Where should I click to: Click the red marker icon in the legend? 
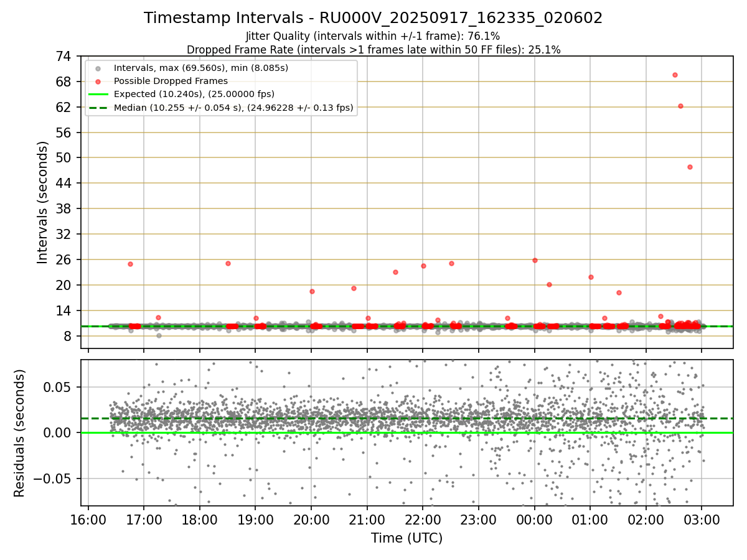tap(98, 81)
